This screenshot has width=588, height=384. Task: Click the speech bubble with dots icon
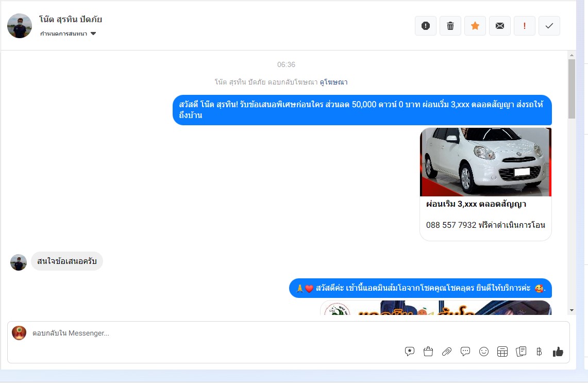(465, 352)
